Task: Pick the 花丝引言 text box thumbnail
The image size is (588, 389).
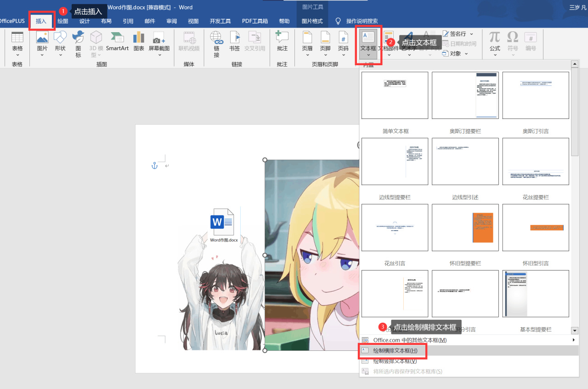Action: (x=395, y=227)
